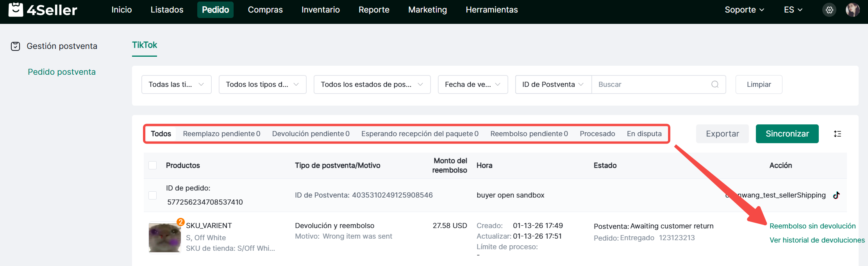This screenshot has width=868, height=266.
Task: Click the 4Seller logo icon
Action: pos(16,9)
